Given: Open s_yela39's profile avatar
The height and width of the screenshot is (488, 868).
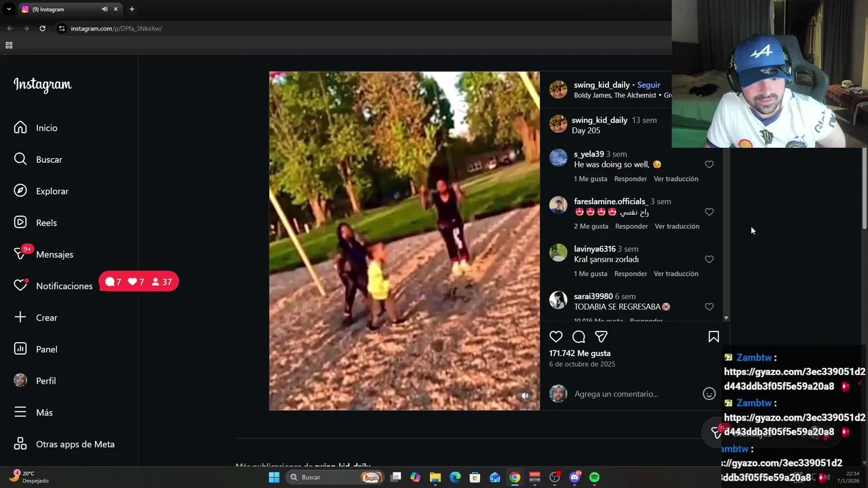Looking at the screenshot, I should (x=558, y=157).
